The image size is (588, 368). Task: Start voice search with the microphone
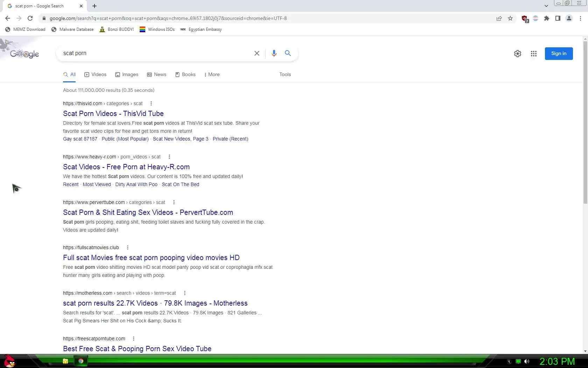tap(274, 53)
